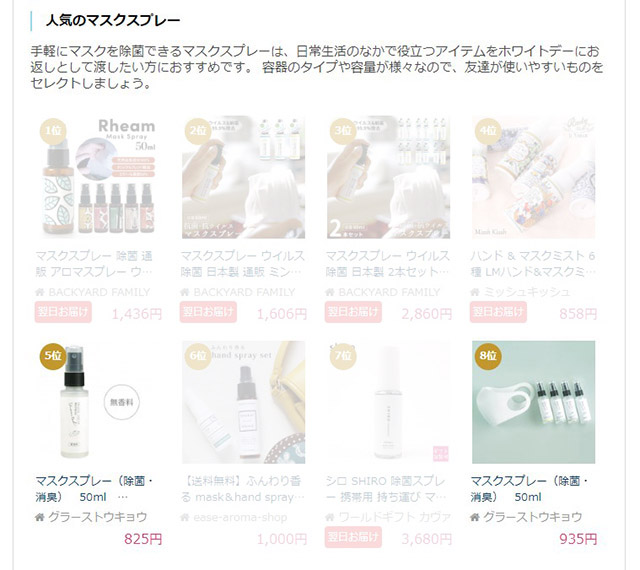Click 翌日お届け badge beside 3,680円
640x570 pixels.
point(353,537)
